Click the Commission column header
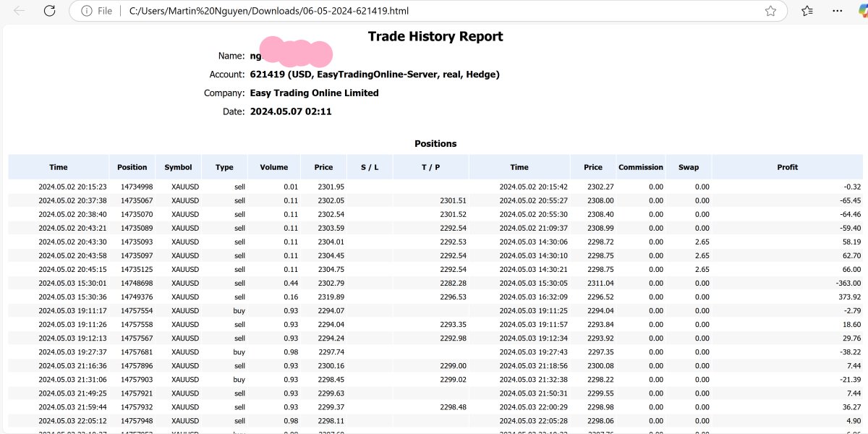 640,167
